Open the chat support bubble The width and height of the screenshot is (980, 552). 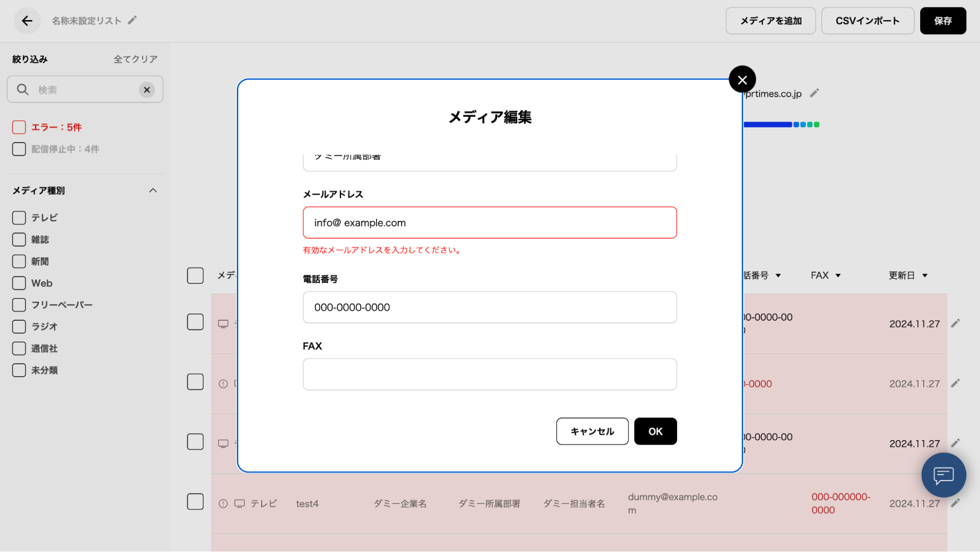[x=943, y=475]
